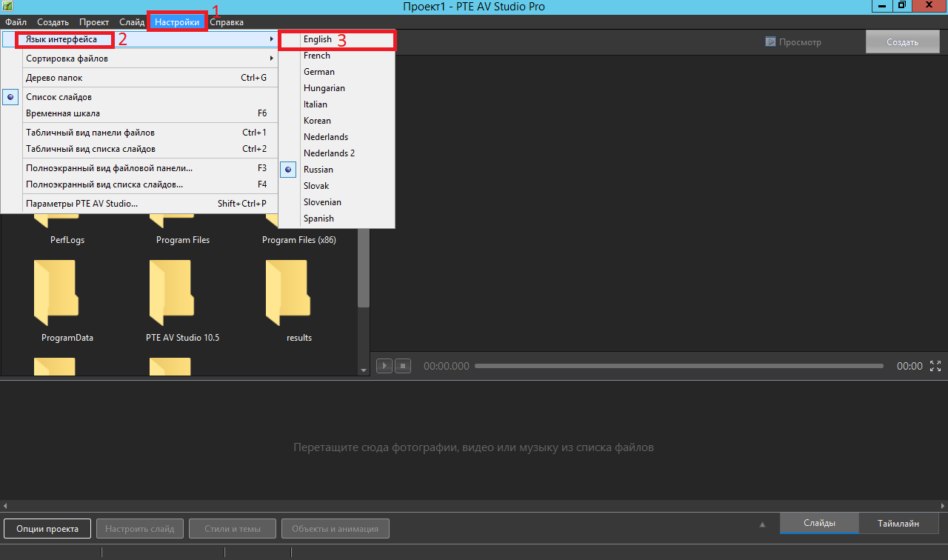The height and width of the screenshot is (560, 948).
Task: Click the small triangle beside Слайды tab
Action: point(762,524)
